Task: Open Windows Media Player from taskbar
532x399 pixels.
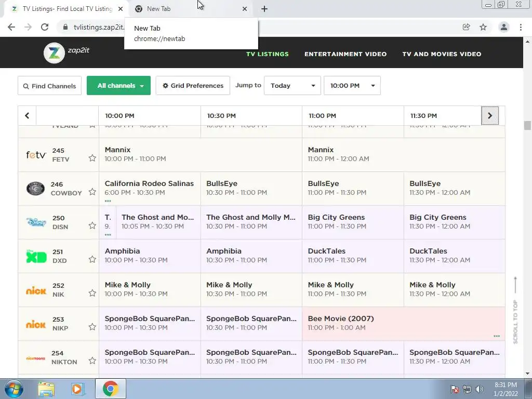Action: click(x=78, y=389)
